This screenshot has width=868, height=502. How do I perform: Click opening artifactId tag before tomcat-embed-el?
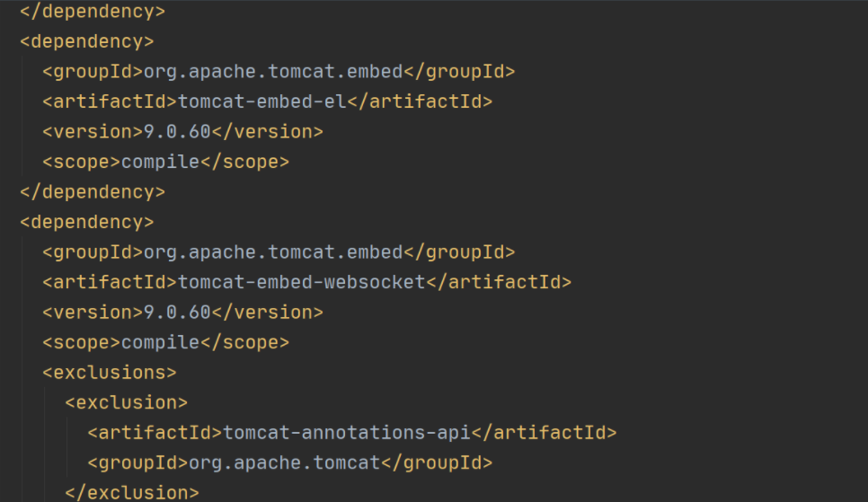[110, 101]
